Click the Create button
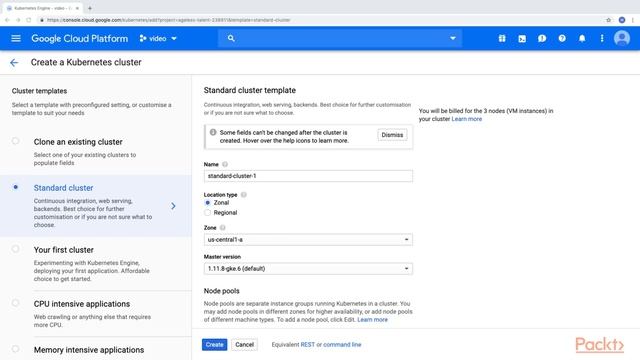This screenshot has width=640, height=360. pos(214,344)
